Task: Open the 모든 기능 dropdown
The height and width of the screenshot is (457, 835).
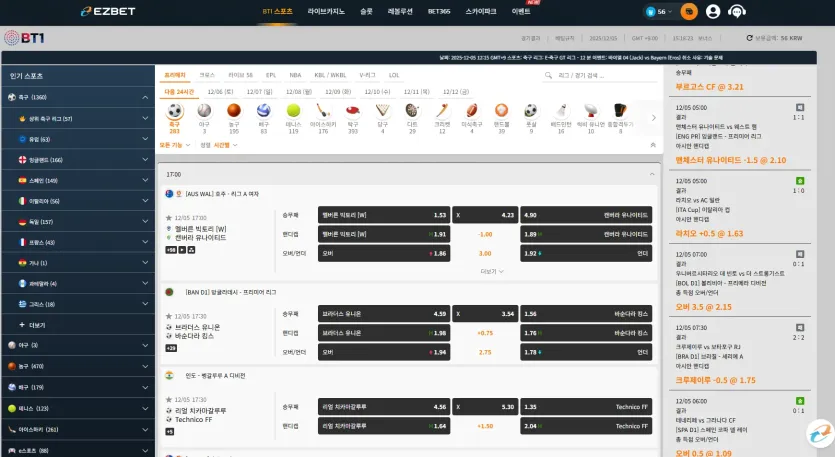Action: (175, 145)
